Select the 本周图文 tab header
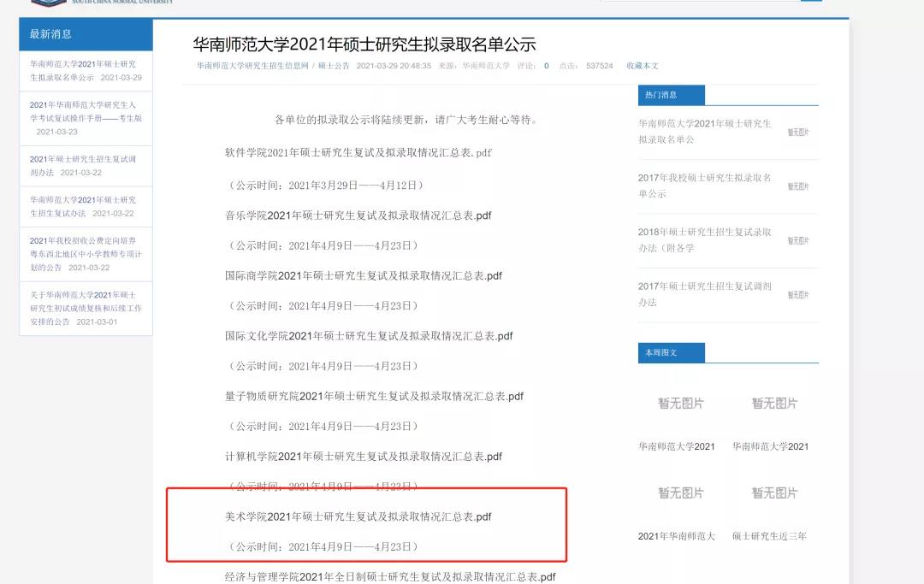 click(672, 352)
